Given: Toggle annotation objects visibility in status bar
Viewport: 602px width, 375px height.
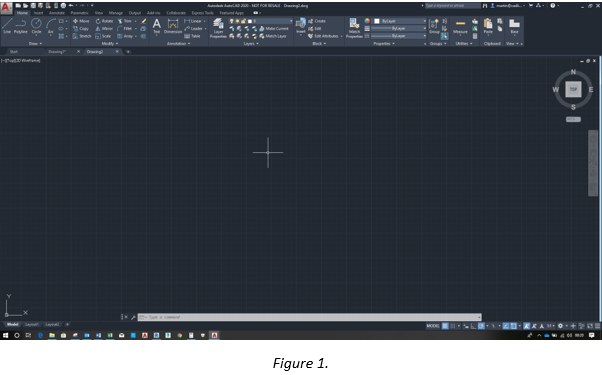Looking at the screenshot, I should click(526, 326).
